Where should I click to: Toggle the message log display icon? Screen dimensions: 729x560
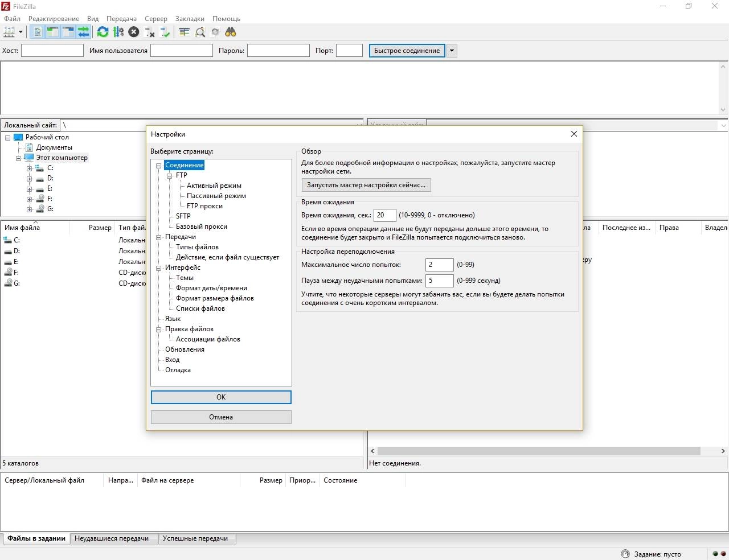point(37,32)
